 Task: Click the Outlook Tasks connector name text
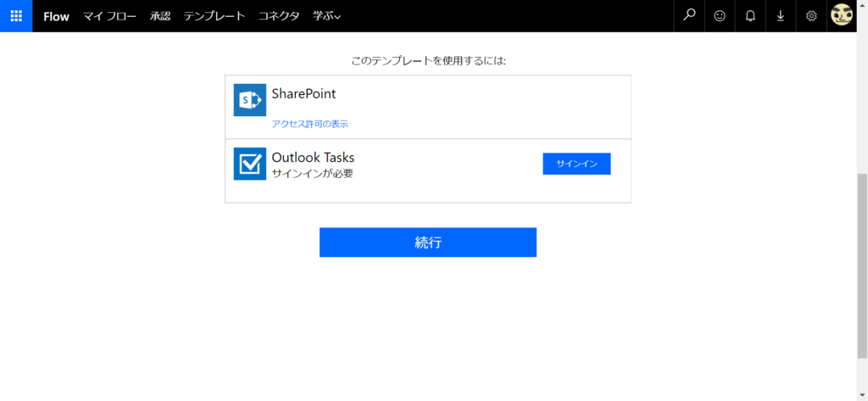(x=314, y=158)
